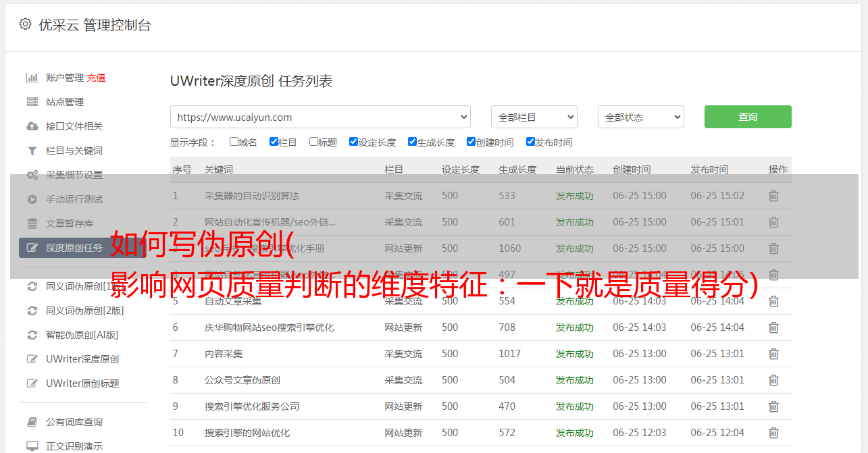
Task: Click the 操作 column header
Action: coord(778,169)
